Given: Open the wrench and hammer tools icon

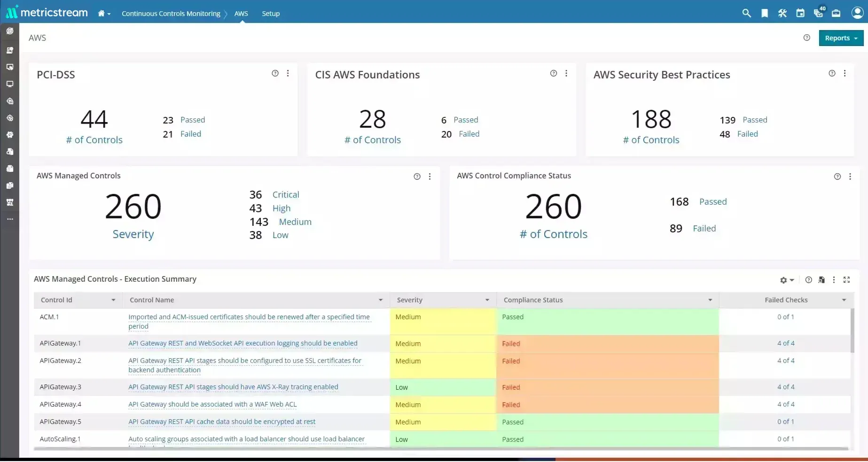Looking at the screenshot, I should click(x=782, y=13).
